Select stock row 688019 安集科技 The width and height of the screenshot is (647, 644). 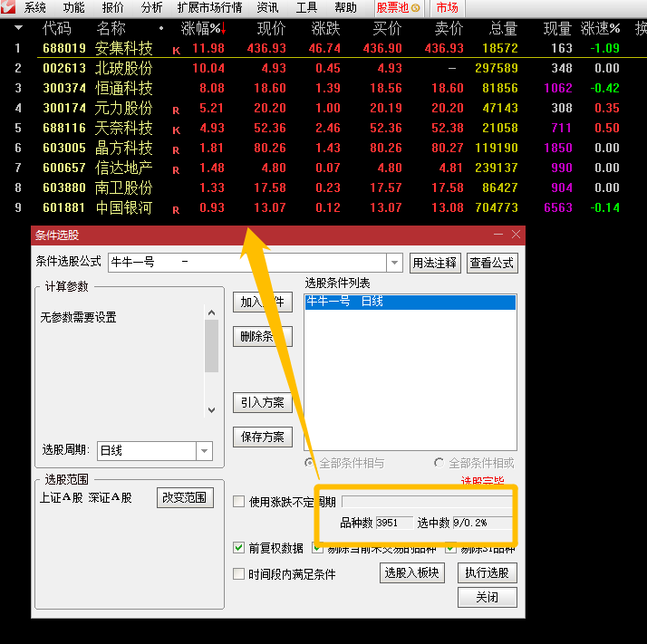(323, 48)
